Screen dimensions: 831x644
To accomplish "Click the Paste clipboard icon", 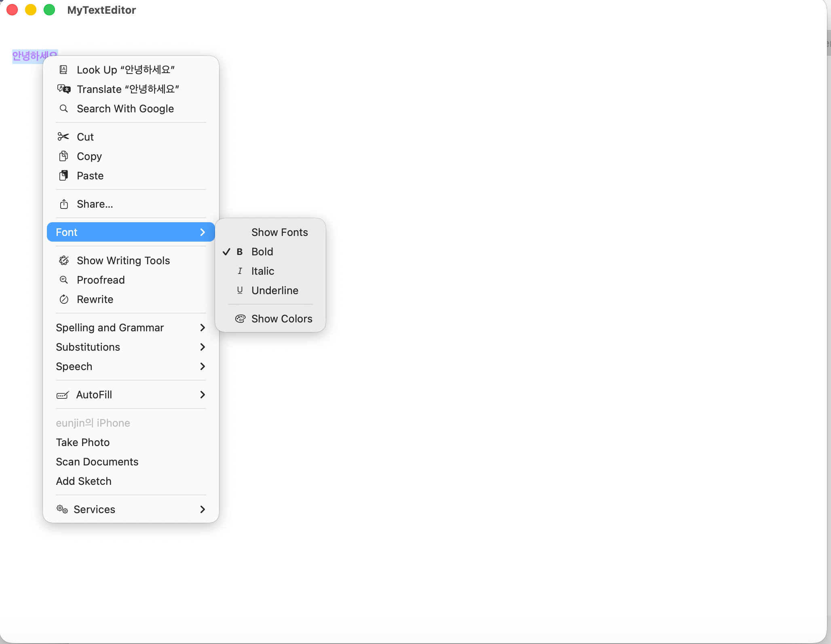I will click(63, 175).
